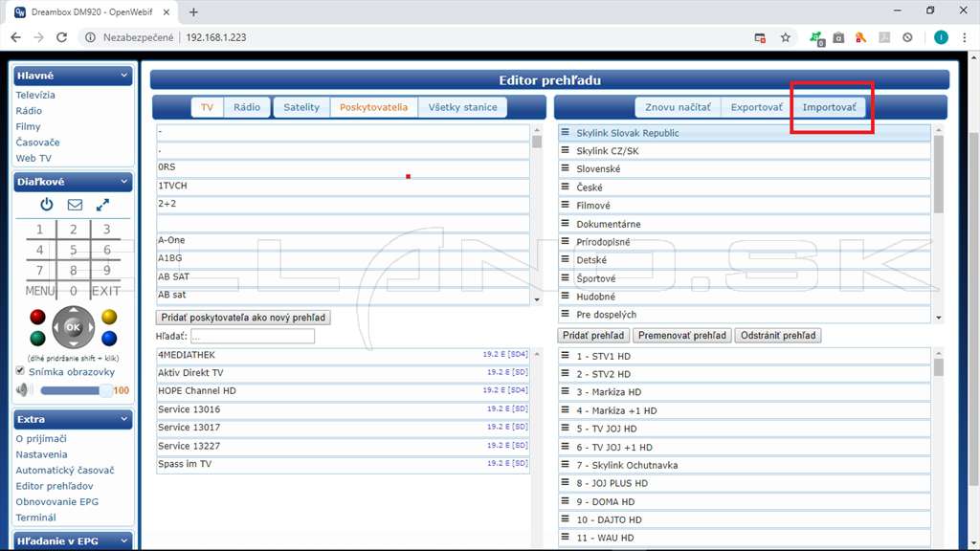Click the power standby icon in remote panel
The width and height of the screenshot is (980, 551).
point(46,205)
